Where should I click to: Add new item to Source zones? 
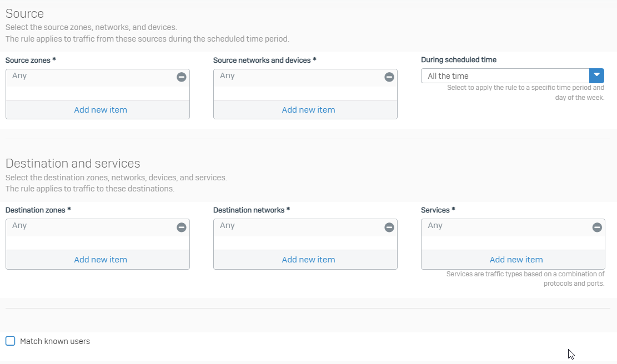(x=101, y=110)
